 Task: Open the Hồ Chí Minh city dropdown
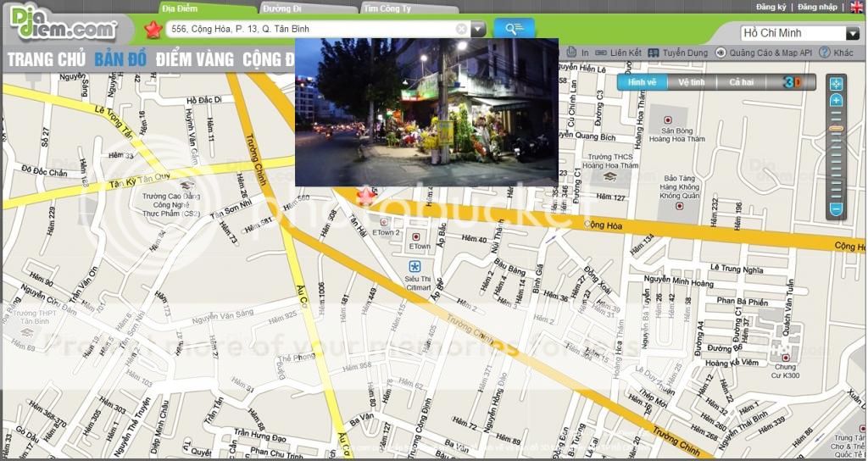click(x=852, y=34)
